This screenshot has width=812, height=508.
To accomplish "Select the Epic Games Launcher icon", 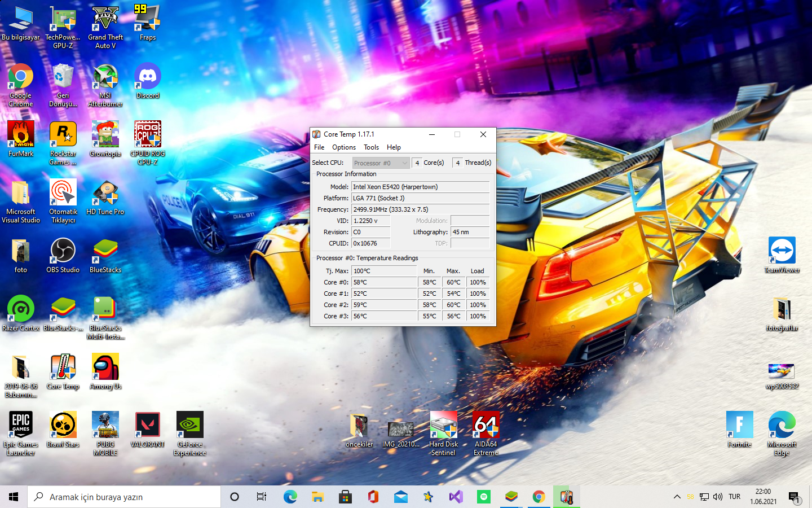I will tap(21, 434).
